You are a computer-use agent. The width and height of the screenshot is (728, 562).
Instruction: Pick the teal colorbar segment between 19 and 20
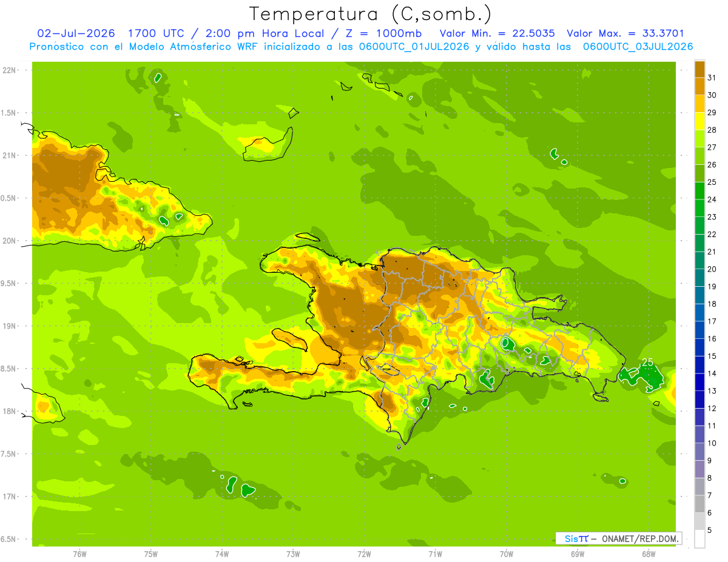(699, 278)
